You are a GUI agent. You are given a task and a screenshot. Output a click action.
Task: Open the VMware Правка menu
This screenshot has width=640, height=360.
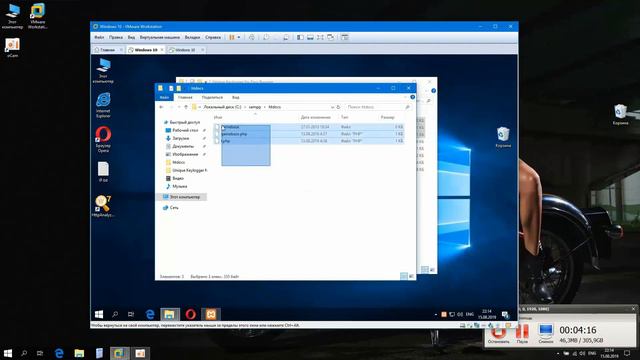[x=116, y=37]
